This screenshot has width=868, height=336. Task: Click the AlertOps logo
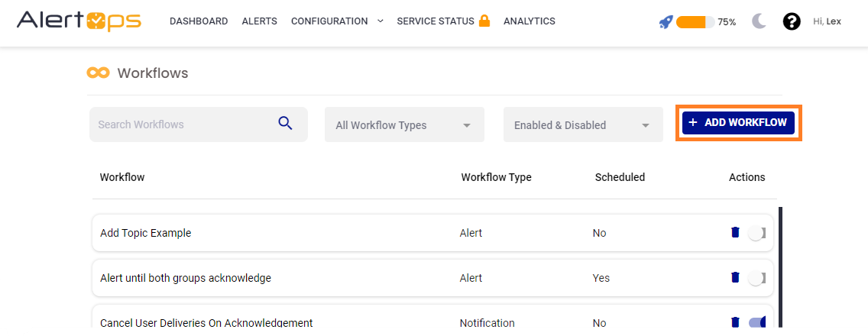tap(79, 21)
